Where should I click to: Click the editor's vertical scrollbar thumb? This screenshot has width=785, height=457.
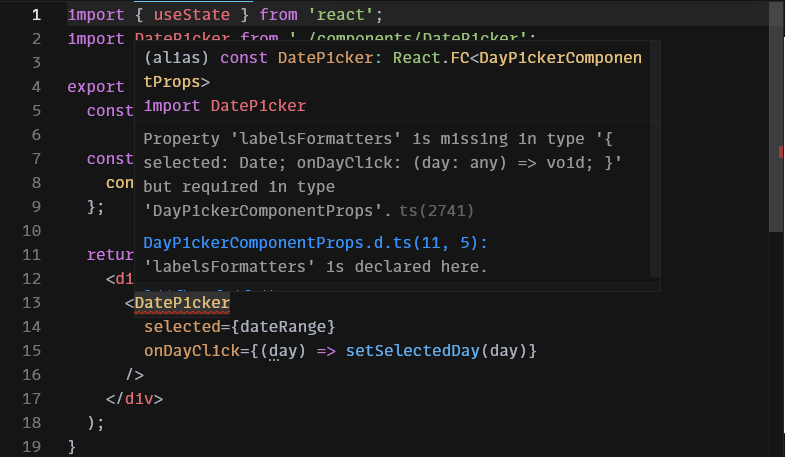click(x=776, y=116)
